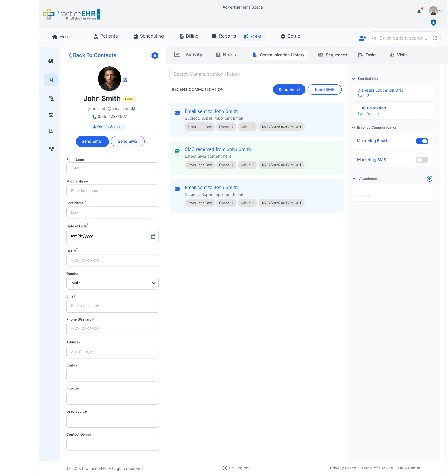Click the add patient icon

362,38
